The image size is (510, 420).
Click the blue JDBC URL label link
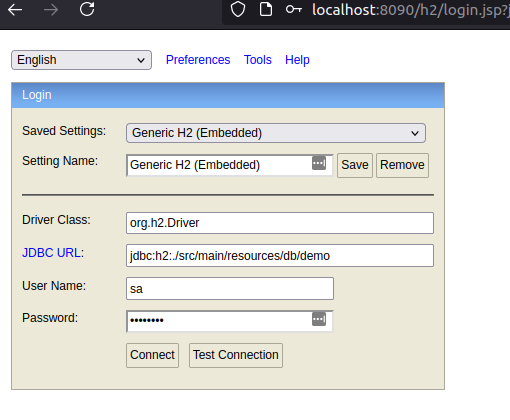click(52, 253)
